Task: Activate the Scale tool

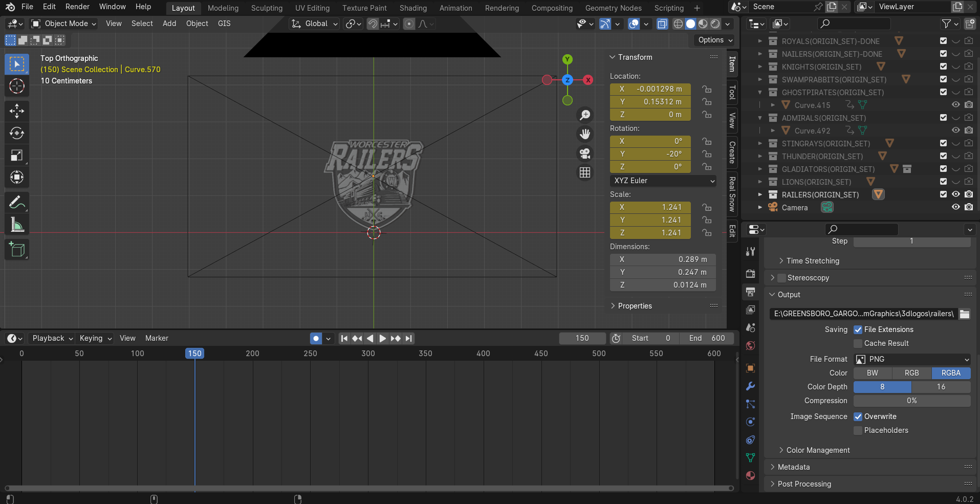Action: point(17,155)
